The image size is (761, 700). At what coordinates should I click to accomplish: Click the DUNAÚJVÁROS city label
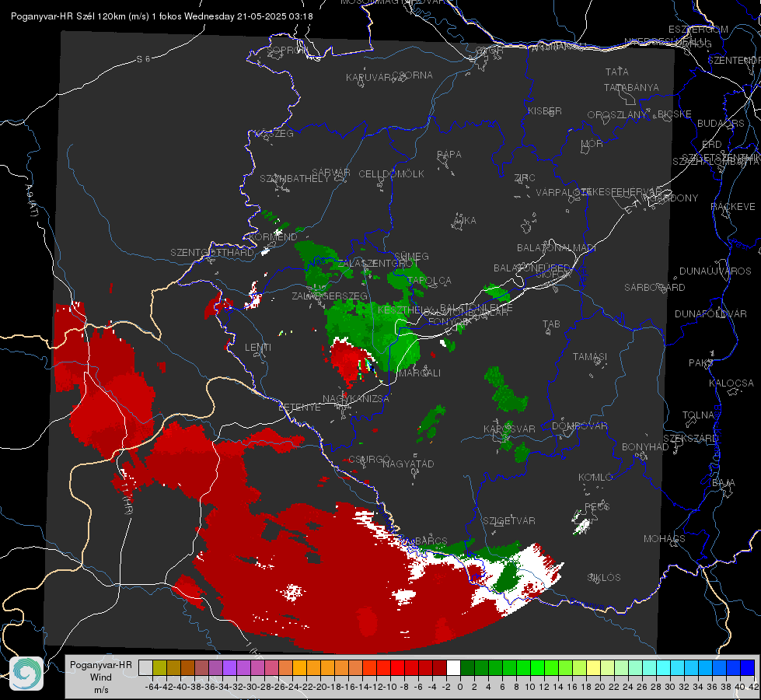click(715, 271)
